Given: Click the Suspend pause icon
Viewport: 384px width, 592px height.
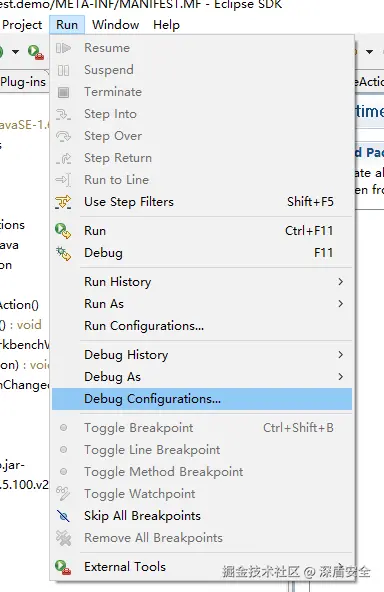Looking at the screenshot, I should click(63, 70).
